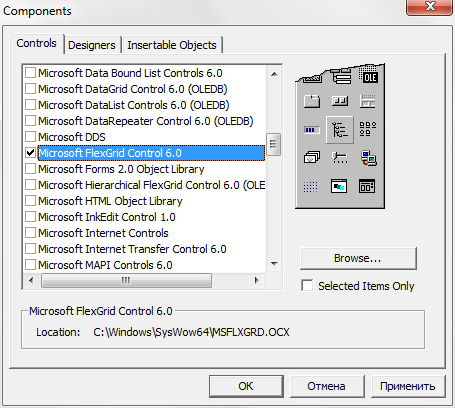
Task: Click the MSFLXGRD.OCX location path text
Action: point(191,332)
